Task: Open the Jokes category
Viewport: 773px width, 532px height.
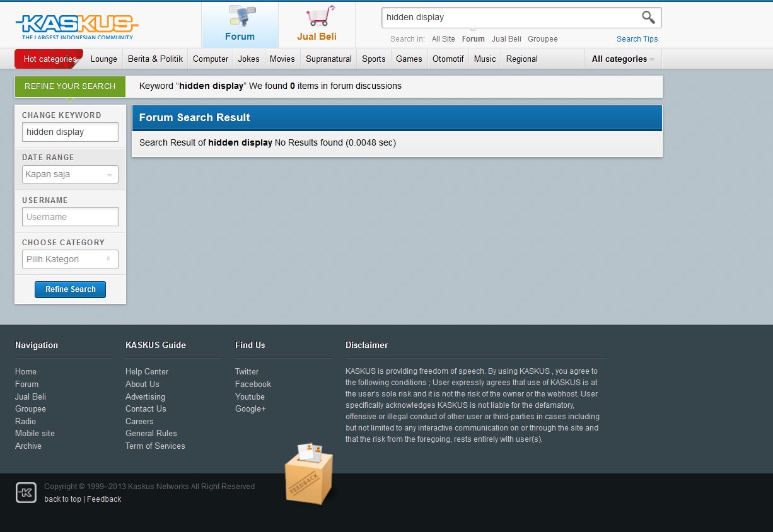Action: point(249,59)
